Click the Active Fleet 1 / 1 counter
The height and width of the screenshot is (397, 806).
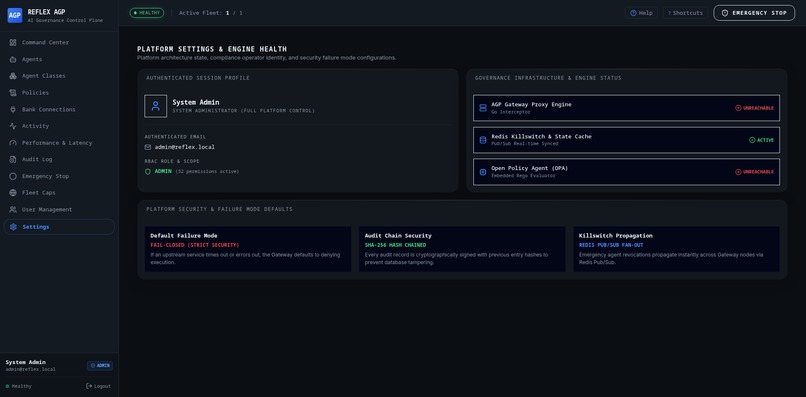[x=211, y=13]
